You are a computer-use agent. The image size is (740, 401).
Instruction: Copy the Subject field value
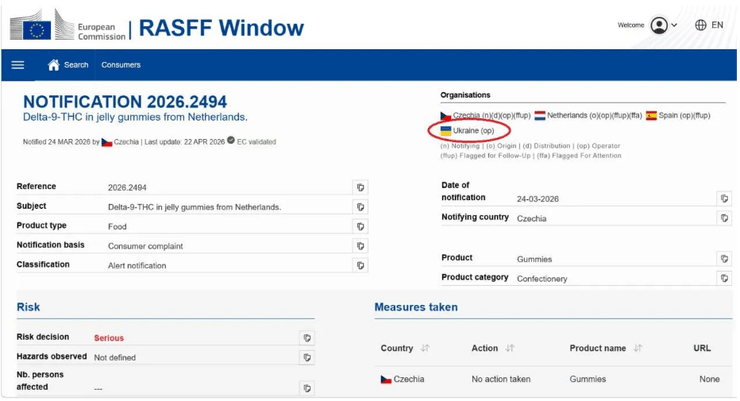click(x=360, y=207)
